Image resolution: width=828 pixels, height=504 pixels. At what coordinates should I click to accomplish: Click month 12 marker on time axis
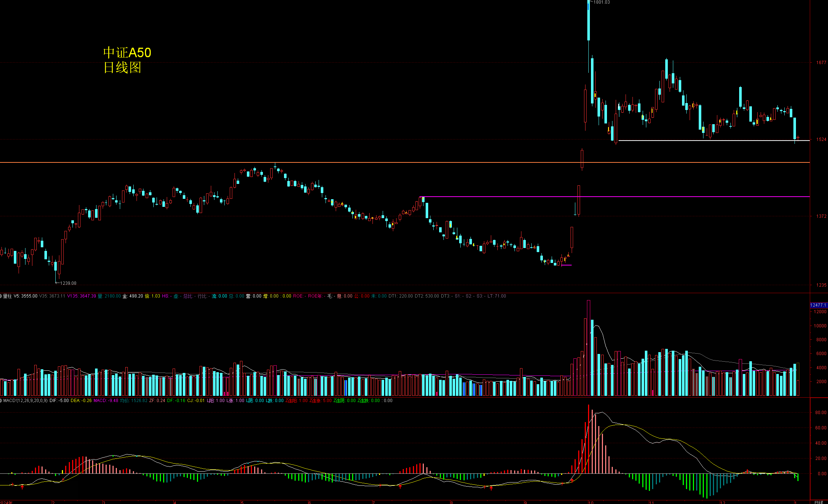(x=722, y=502)
